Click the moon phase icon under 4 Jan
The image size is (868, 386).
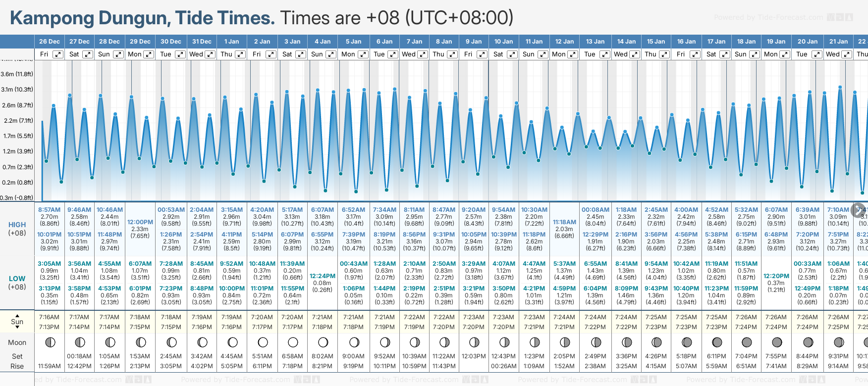coord(323,342)
